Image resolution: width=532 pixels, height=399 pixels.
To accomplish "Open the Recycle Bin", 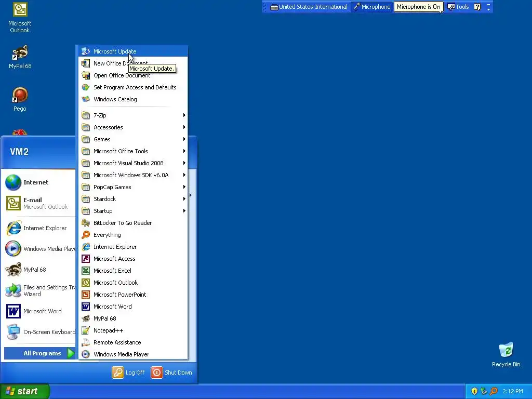I will [506, 354].
